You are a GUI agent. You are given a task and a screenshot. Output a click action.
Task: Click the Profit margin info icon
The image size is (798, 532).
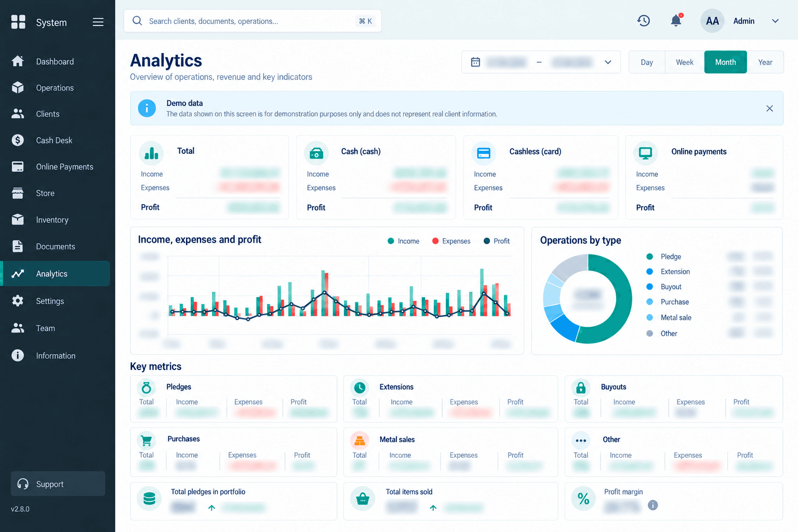click(653, 505)
